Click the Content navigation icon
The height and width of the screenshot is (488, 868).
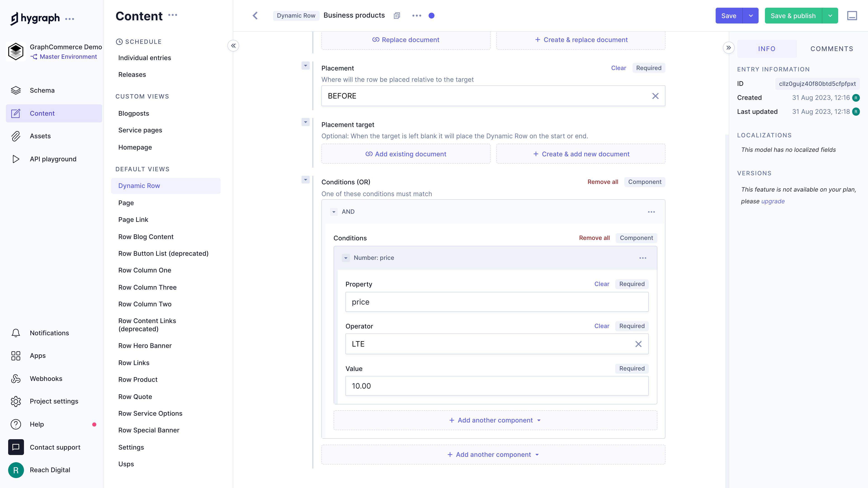pyautogui.click(x=16, y=113)
